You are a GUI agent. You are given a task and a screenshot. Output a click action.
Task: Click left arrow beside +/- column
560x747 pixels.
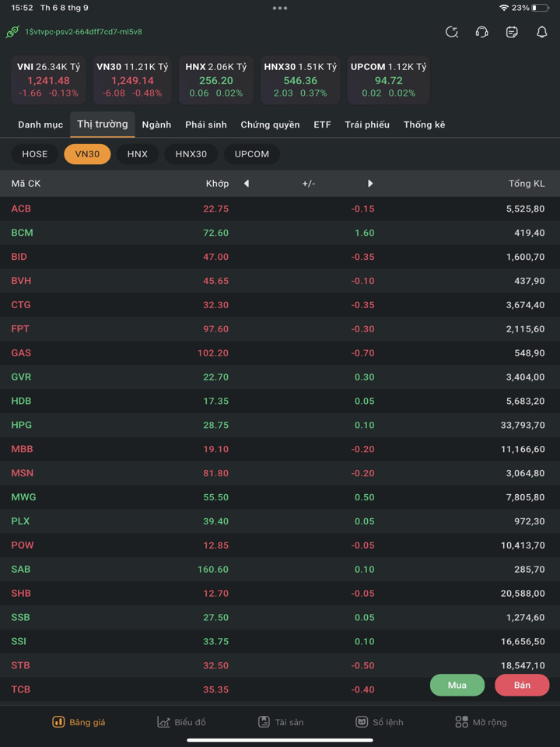click(247, 184)
